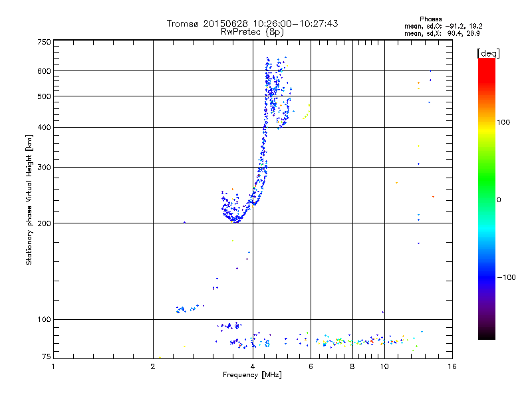Click the plot title Tromsø 20150628 10:26:00-10:27:43

coord(252,23)
